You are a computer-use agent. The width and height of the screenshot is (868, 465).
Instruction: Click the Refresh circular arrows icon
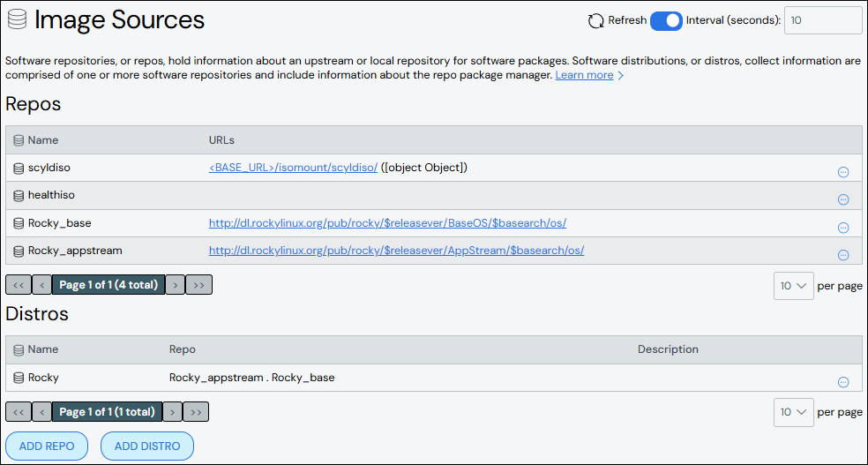(x=595, y=21)
